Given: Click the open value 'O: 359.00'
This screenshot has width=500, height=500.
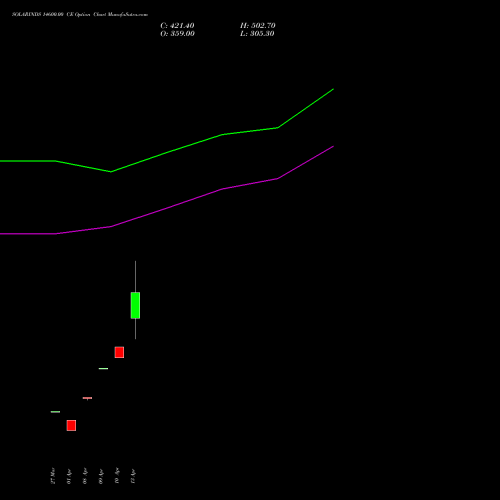Looking at the screenshot, I should [x=177, y=34].
